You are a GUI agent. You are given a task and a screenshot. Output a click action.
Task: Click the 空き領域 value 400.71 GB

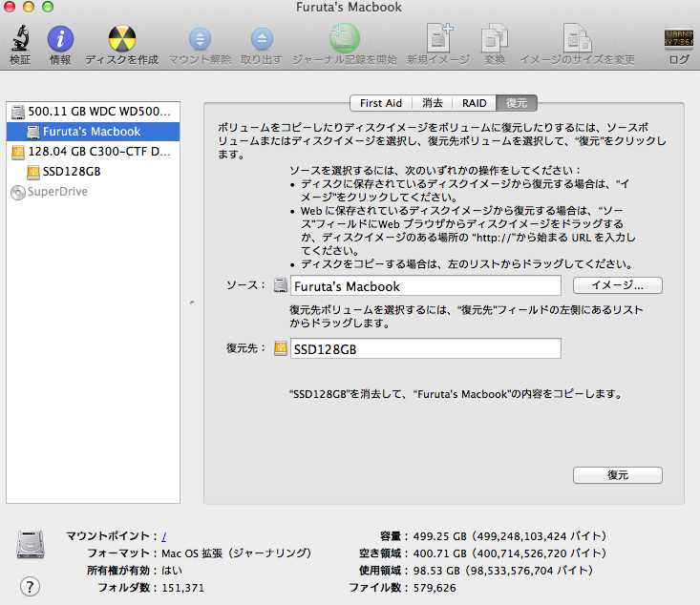(x=510, y=553)
